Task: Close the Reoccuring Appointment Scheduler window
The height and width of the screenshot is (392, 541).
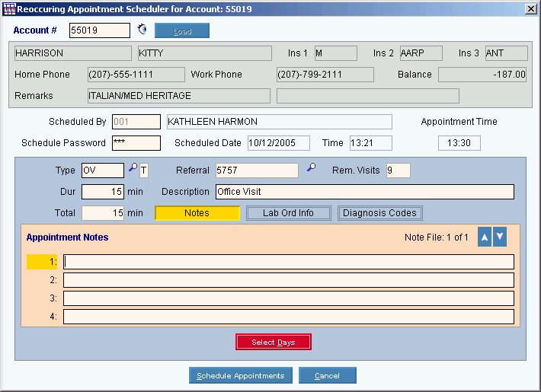Action: pyautogui.click(x=530, y=9)
